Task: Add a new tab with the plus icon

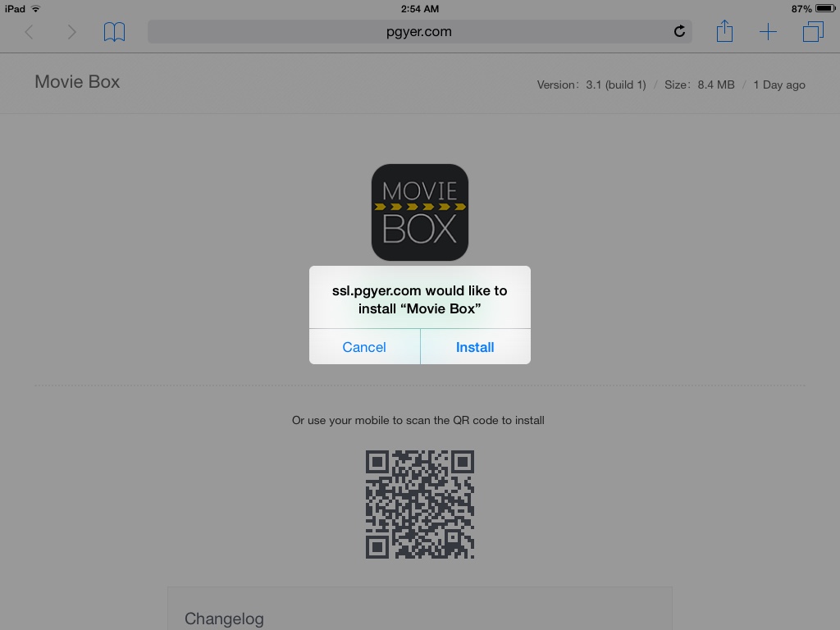Action: 768,32
